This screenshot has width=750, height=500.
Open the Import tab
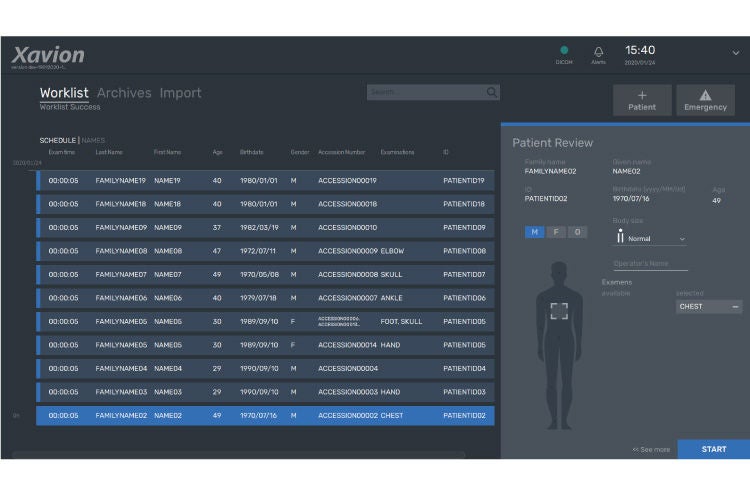180,93
